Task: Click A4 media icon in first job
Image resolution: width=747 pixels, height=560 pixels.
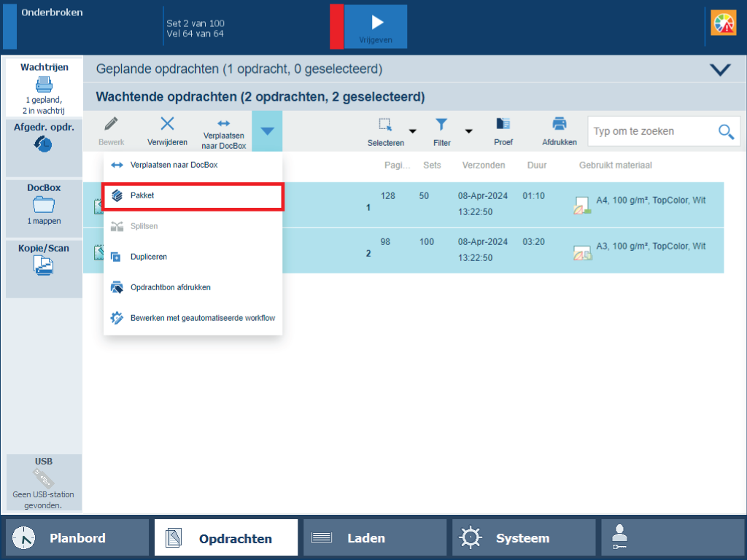Action: [x=582, y=206]
